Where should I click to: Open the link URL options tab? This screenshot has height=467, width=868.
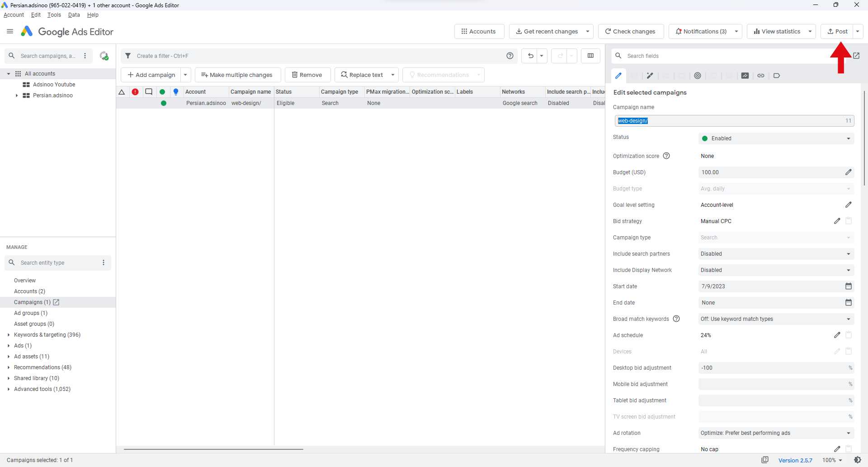pyautogui.click(x=761, y=76)
